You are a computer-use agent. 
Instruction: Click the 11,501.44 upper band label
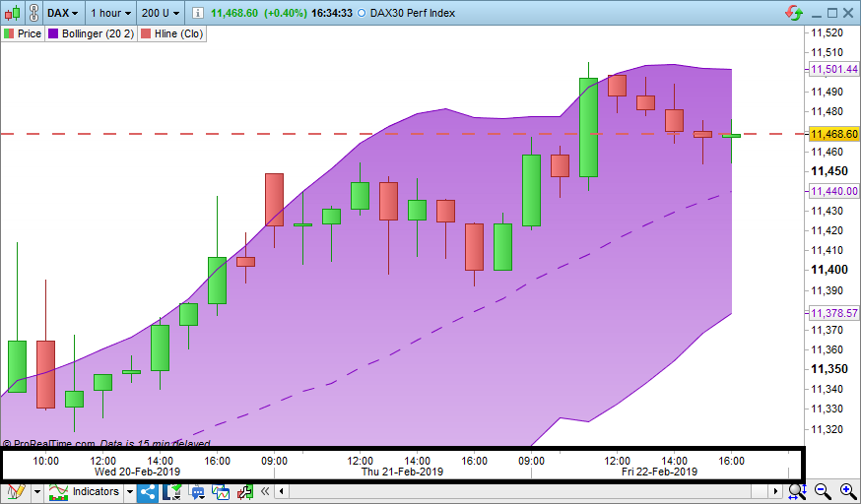tap(834, 69)
